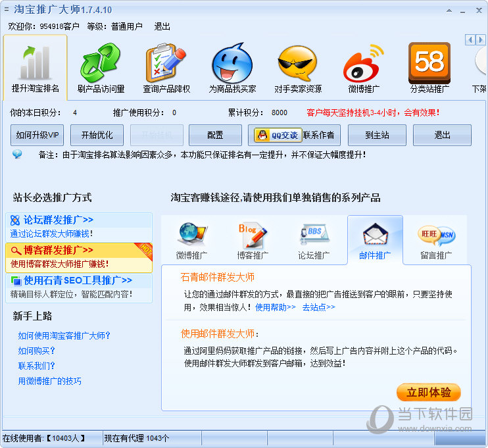Click the 退出 link near the username
Image resolution: width=488 pixels, height=448 pixels.
(162, 26)
